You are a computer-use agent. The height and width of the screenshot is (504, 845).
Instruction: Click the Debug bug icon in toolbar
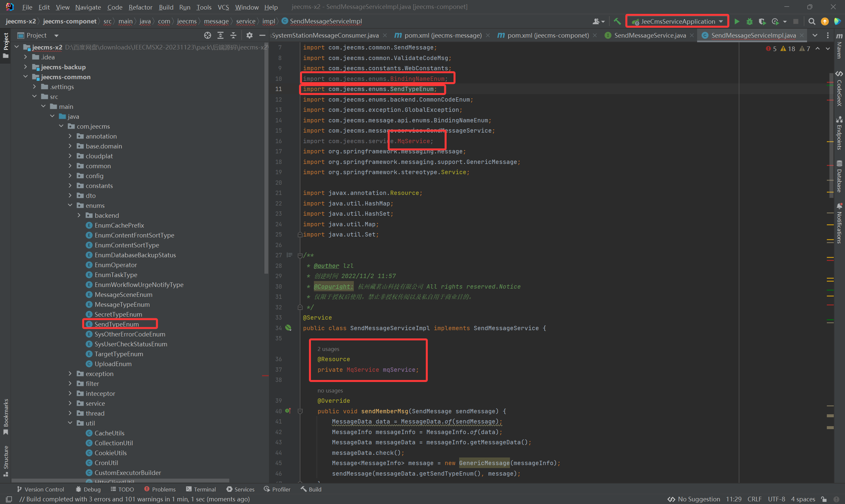click(749, 21)
